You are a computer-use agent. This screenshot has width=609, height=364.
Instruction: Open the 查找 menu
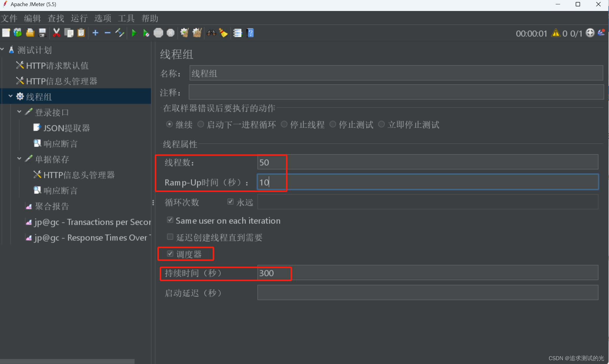(x=56, y=19)
